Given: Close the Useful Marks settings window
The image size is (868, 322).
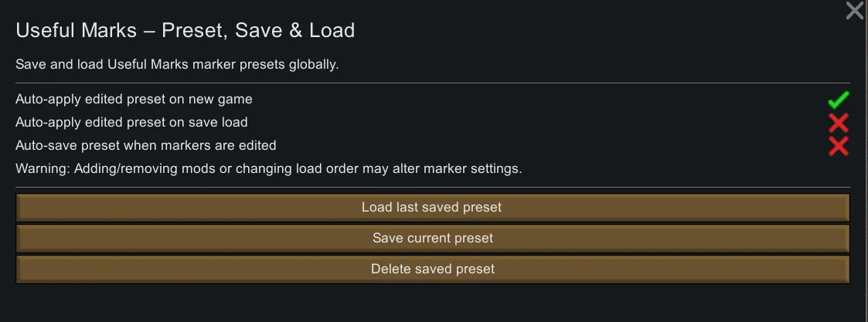Looking at the screenshot, I should tap(854, 11).
